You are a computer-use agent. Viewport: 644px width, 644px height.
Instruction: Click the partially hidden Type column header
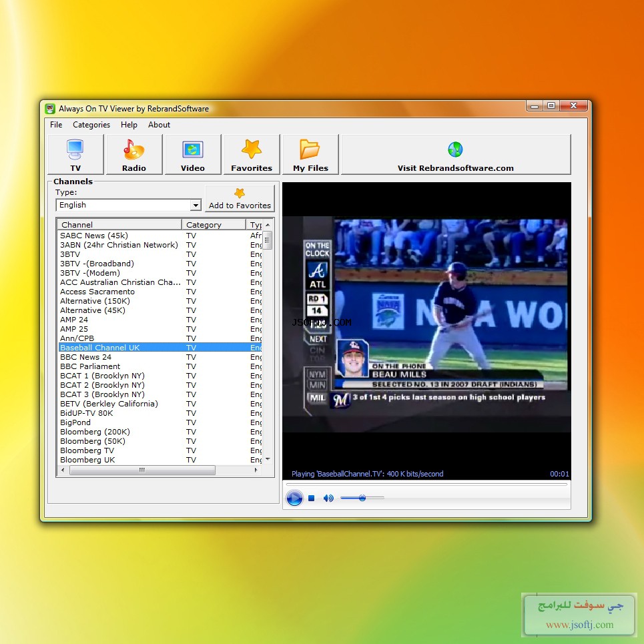click(x=254, y=225)
